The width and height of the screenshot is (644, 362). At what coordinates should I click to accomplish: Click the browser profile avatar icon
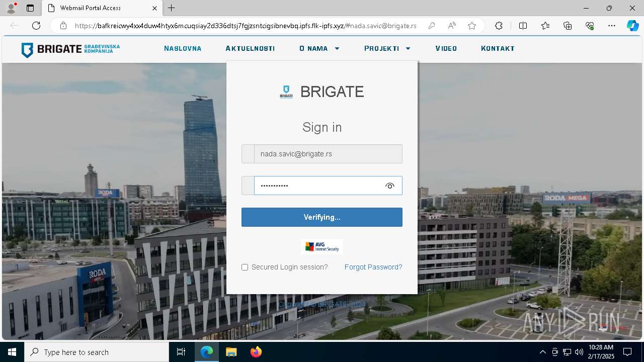click(x=11, y=8)
